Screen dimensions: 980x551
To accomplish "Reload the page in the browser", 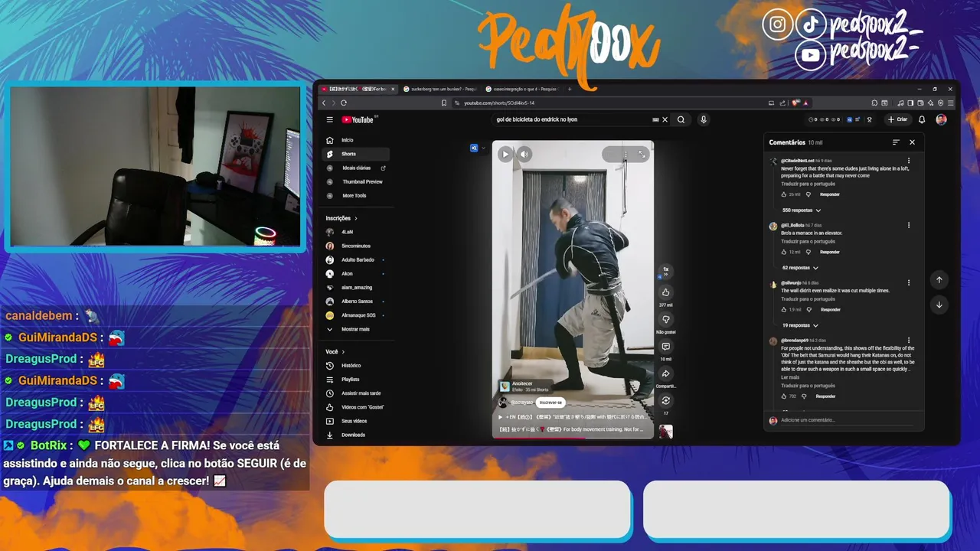I will coord(344,103).
